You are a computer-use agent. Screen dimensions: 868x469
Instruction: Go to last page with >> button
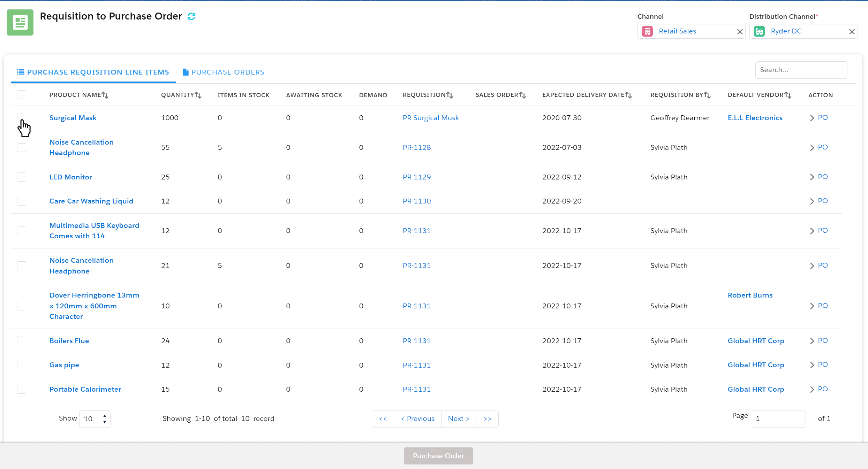(487, 419)
